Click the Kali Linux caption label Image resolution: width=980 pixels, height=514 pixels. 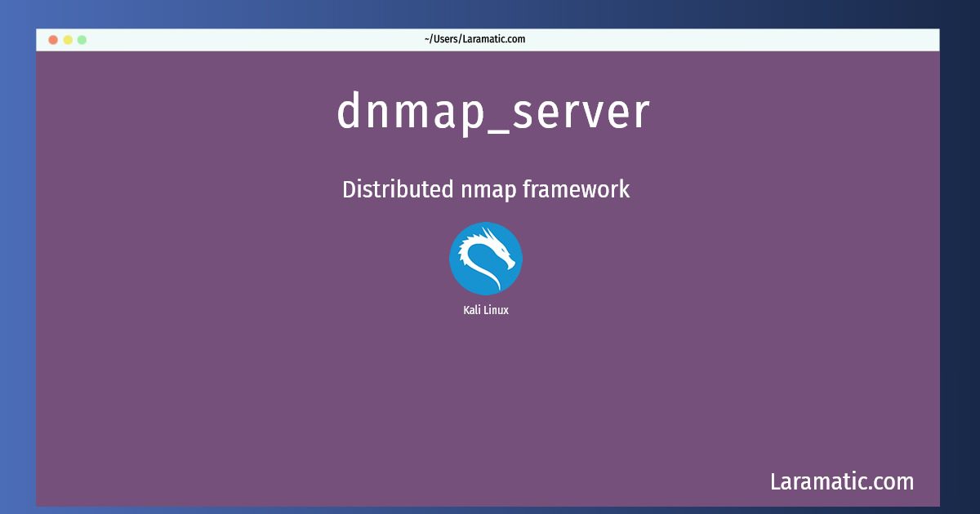tap(486, 309)
